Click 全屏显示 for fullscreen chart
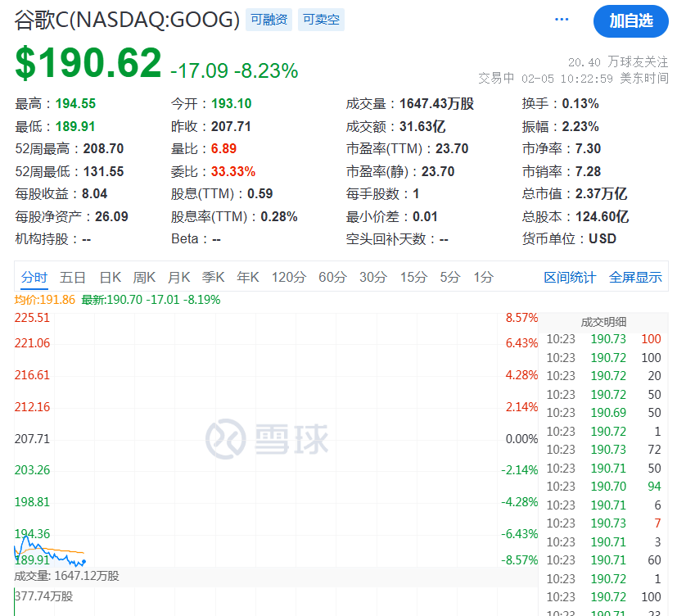Viewport: 677px width, 616px height. coord(634,277)
